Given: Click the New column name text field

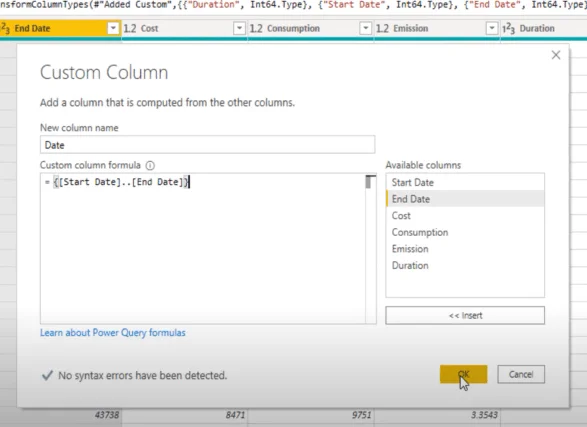Looking at the screenshot, I should [x=207, y=145].
